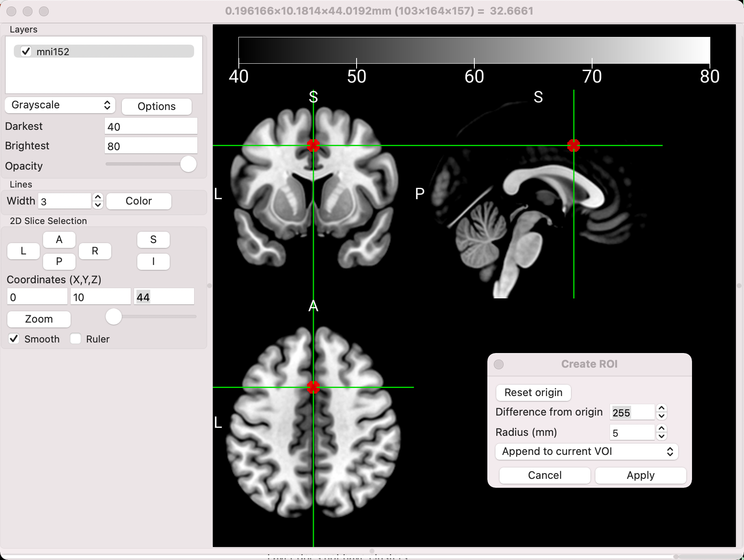Close the Create ROI dialog
Screen dimensions: 744x560
[499, 364]
